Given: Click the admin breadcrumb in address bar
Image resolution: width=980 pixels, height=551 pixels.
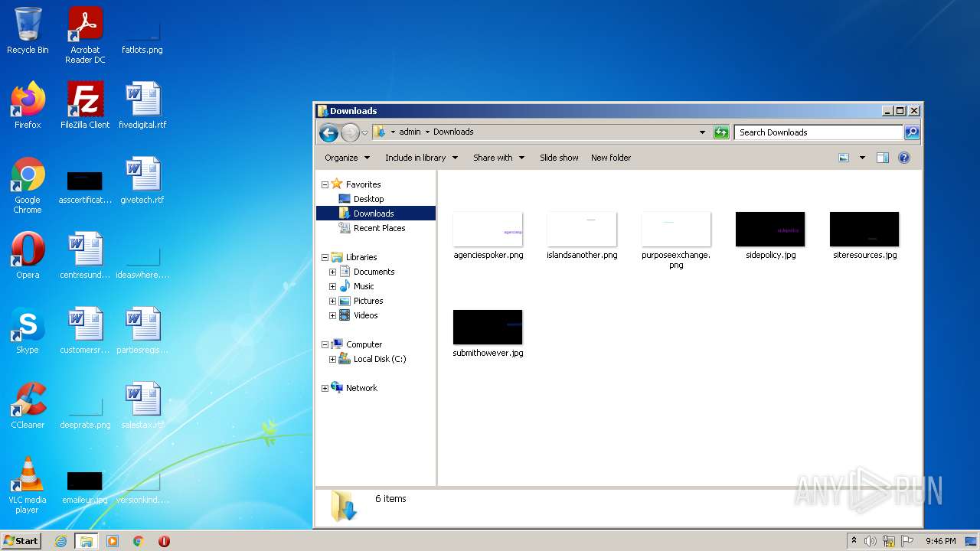Looking at the screenshot, I should pyautogui.click(x=410, y=132).
